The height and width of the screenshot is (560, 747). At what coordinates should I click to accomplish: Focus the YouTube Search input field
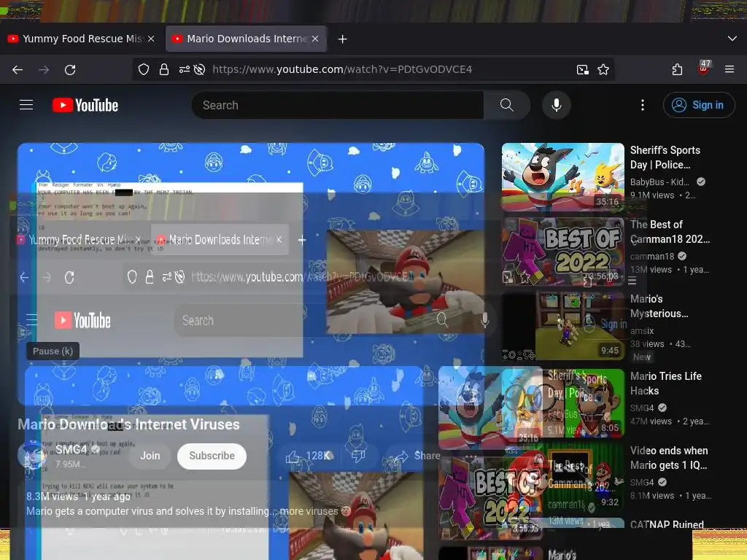[337, 105]
